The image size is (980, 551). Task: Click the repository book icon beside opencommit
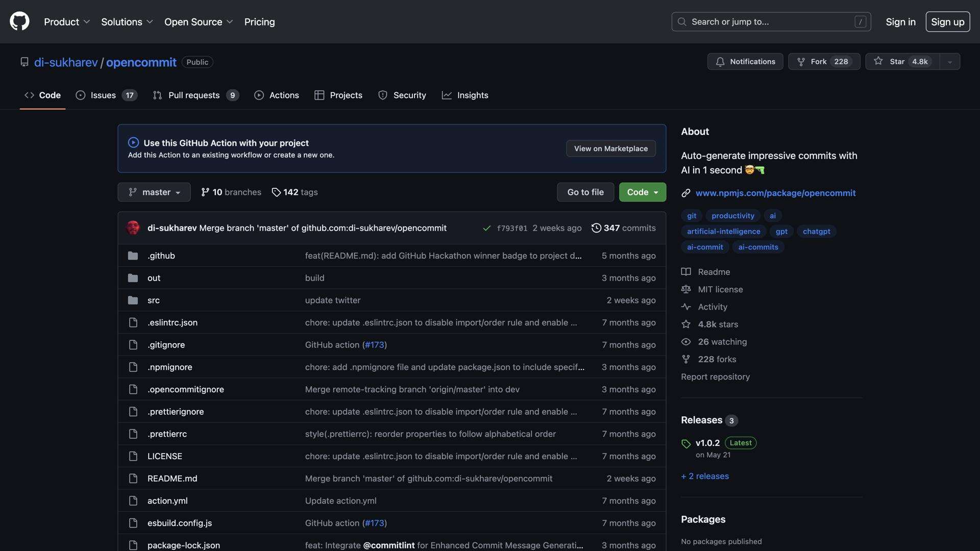(x=24, y=62)
